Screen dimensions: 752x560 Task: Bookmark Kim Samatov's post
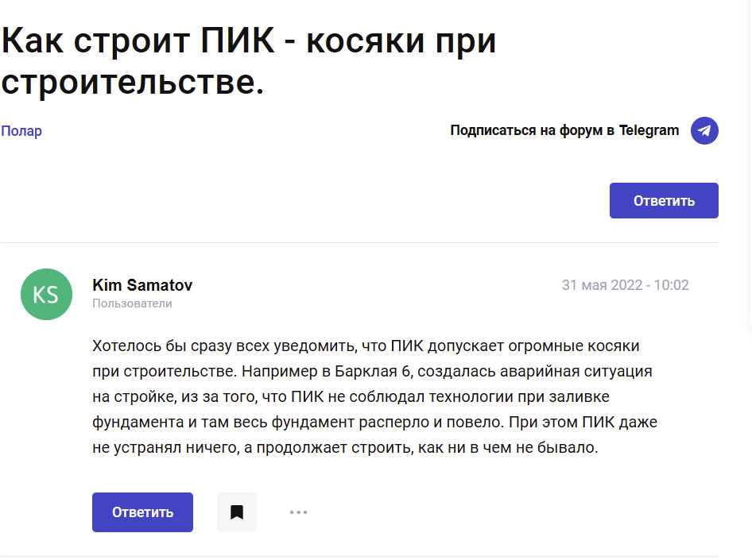pos(237,512)
